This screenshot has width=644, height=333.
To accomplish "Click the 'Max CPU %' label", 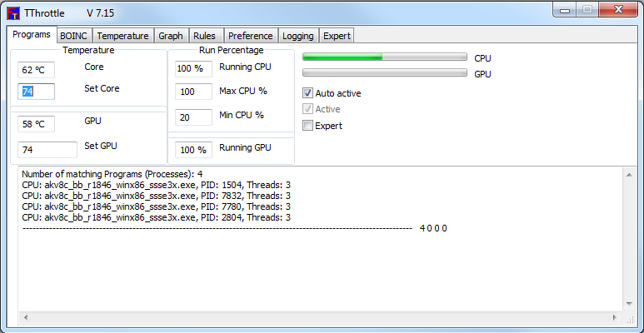I will coord(243,91).
